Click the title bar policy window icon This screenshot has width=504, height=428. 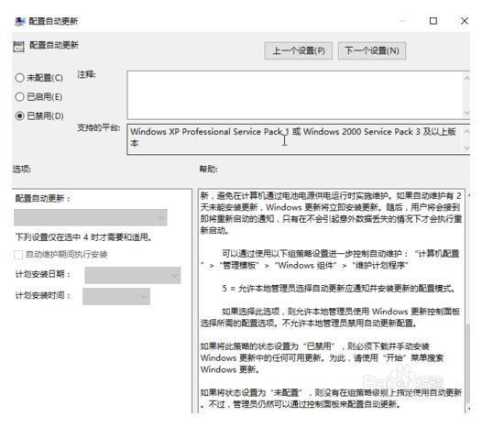(x=20, y=21)
